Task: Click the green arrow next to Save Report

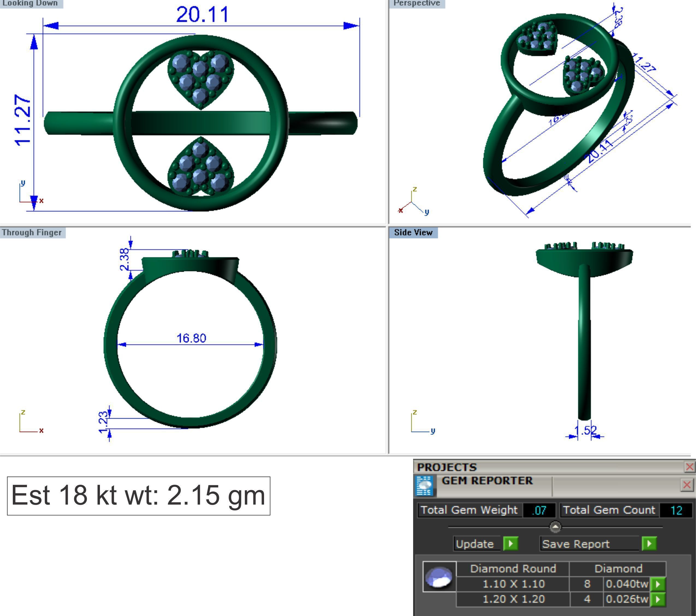Action: (649, 544)
